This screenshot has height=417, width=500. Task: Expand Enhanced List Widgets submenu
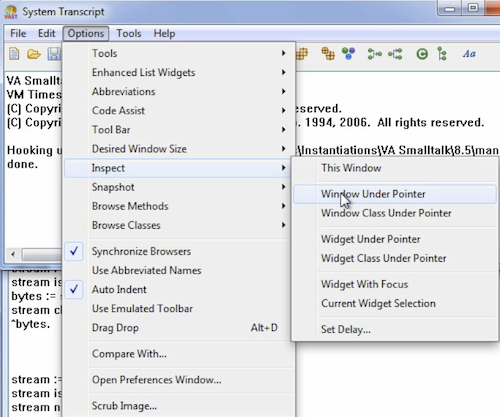point(178,72)
